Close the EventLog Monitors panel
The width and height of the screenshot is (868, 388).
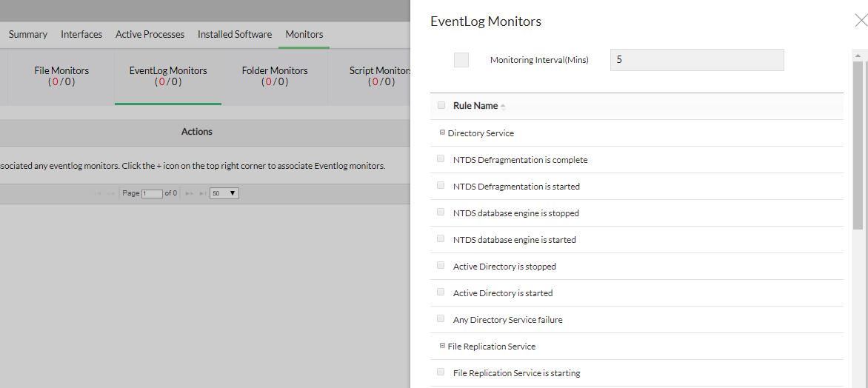tap(861, 21)
